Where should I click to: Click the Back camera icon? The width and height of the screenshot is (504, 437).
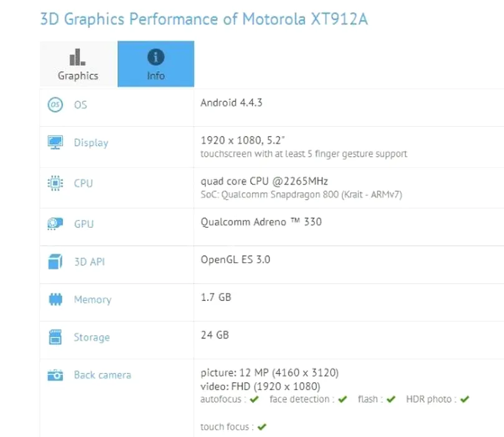click(x=56, y=375)
